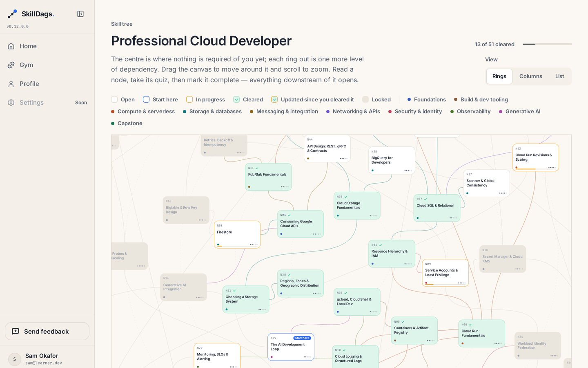Open the Spanner & Global Consistency node
Image resolution: width=588 pixels, height=368 pixels.
(487, 183)
